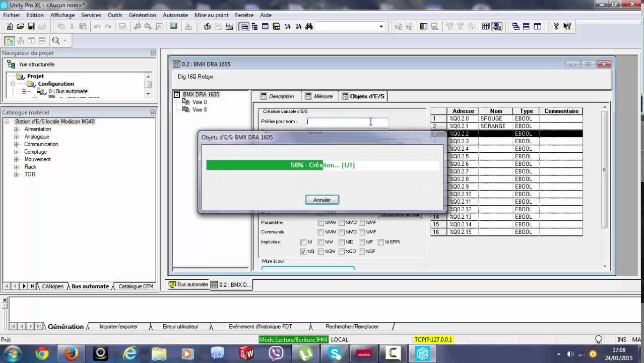Expand the Communication catalog node

click(16, 144)
